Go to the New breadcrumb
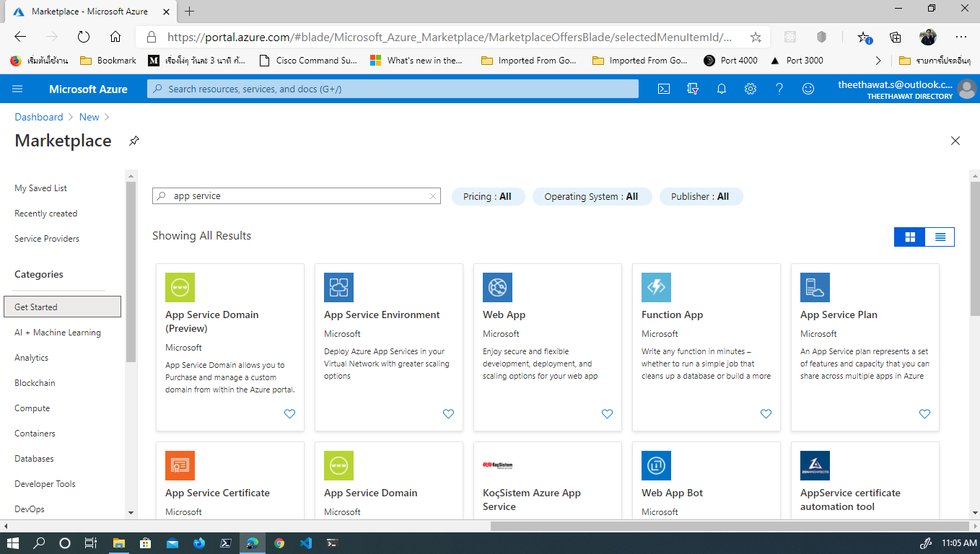The height and width of the screenshot is (554, 980). [x=89, y=117]
